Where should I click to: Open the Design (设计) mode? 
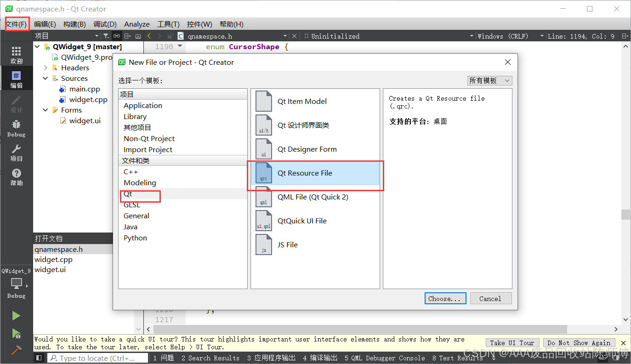coord(16,104)
